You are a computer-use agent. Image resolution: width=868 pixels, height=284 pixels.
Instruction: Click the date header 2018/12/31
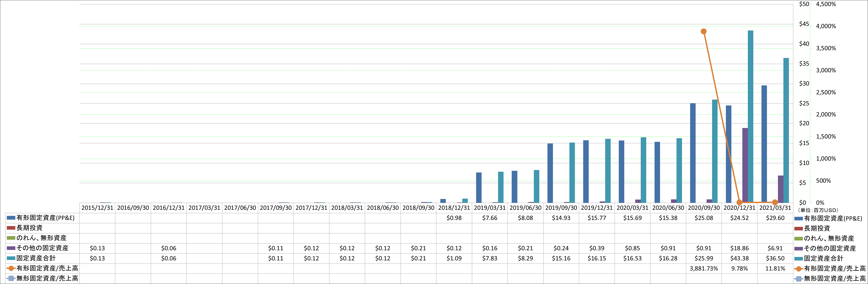tap(454, 208)
